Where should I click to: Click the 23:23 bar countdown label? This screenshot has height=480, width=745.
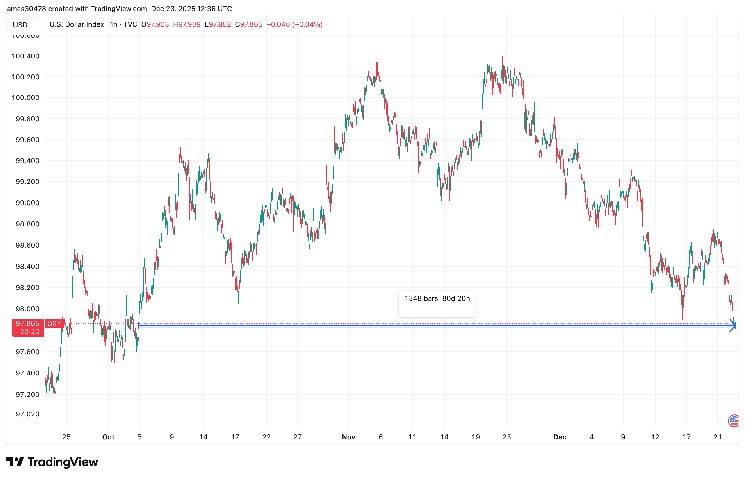(29, 331)
